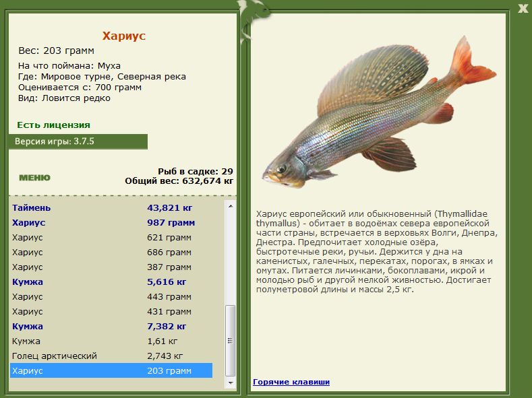This screenshot has width=532, height=398.
Task: Click the grayling fish picture
Action: tap(380, 112)
